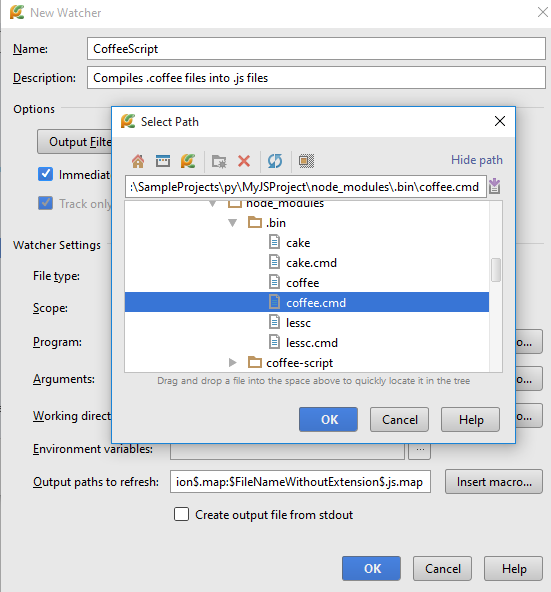Viewport: 551px width, 592px height.
Task: Click Insert macro for output paths
Action: pyautogui.click(x=494, y=481)
